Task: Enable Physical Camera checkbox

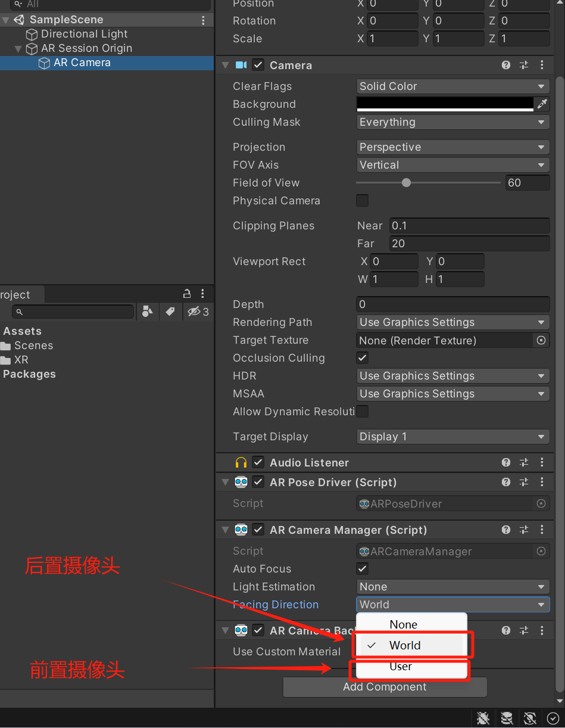Action: [x=362, y=200]
